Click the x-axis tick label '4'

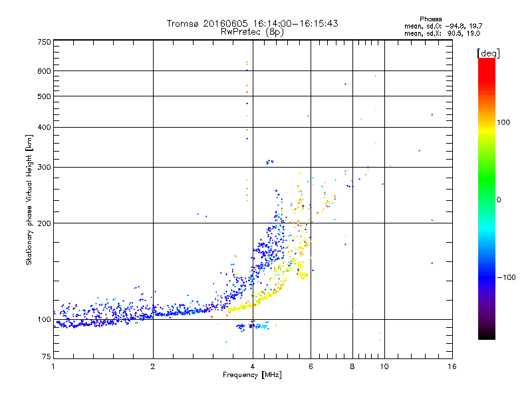pos(253,366)
